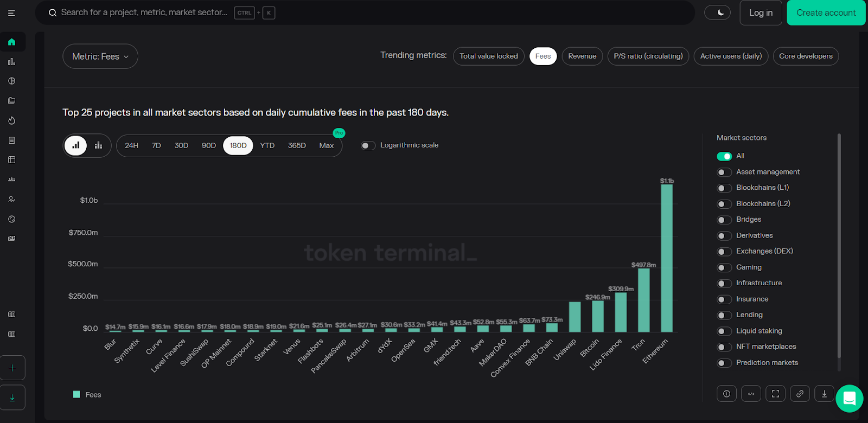Select the 7D time range

click(156, 145)
